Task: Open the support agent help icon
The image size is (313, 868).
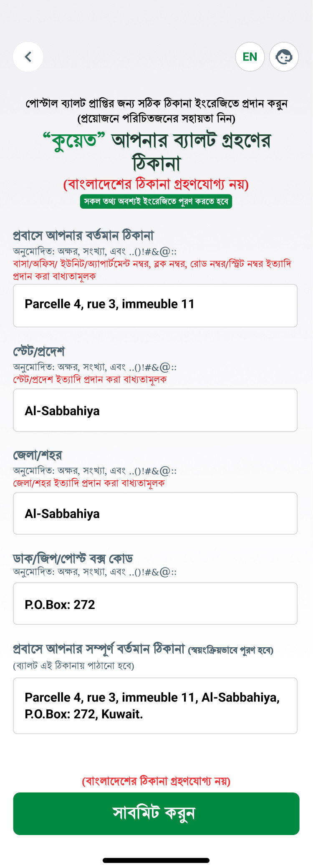Action: [x=284, y=57]
